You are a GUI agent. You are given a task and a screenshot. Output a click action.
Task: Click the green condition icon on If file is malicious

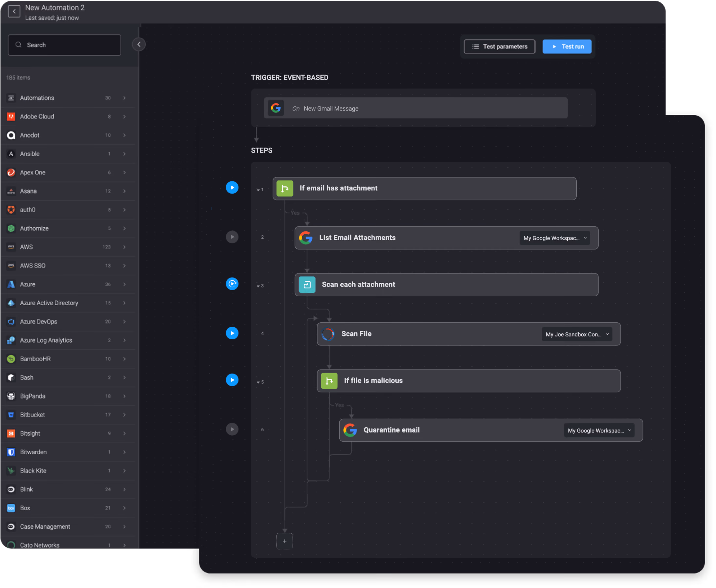(x=330, y=381)
